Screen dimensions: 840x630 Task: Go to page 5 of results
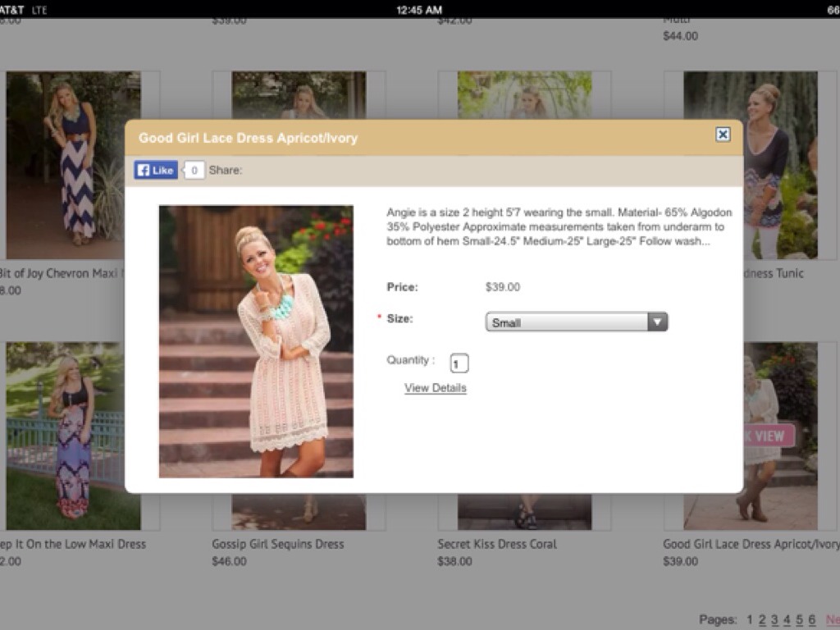(x=799, y=619)
